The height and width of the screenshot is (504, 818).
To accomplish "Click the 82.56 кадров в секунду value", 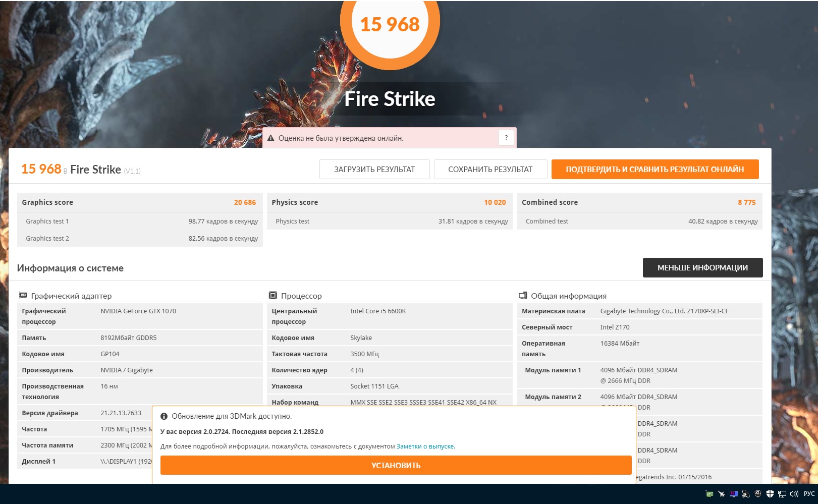I will [x=223, y=238].
